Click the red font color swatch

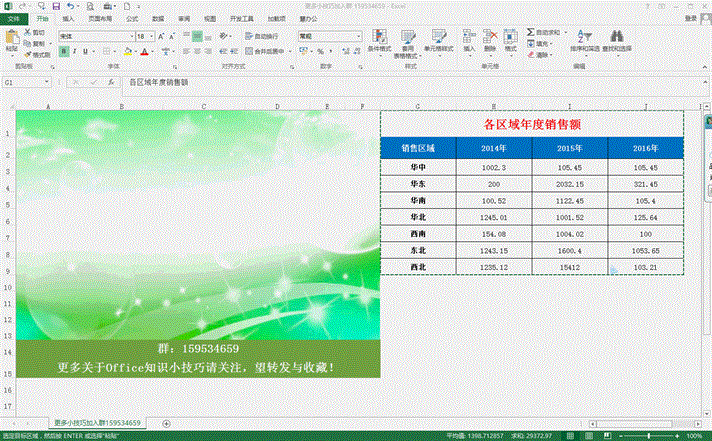tap(144, 51)
